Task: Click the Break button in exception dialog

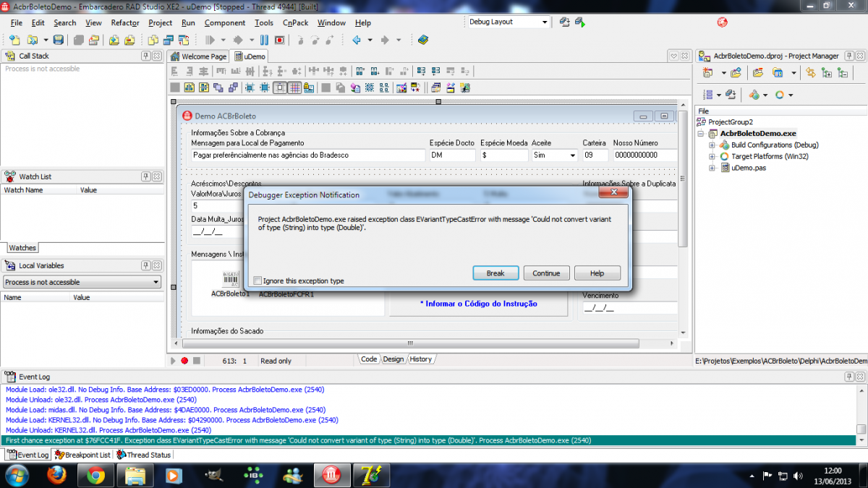Action: coord(495,273)
